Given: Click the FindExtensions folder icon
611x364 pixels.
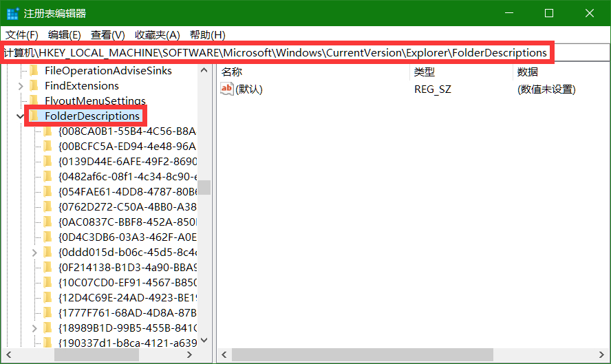Looking at the screenshot, I should [34, 86].
